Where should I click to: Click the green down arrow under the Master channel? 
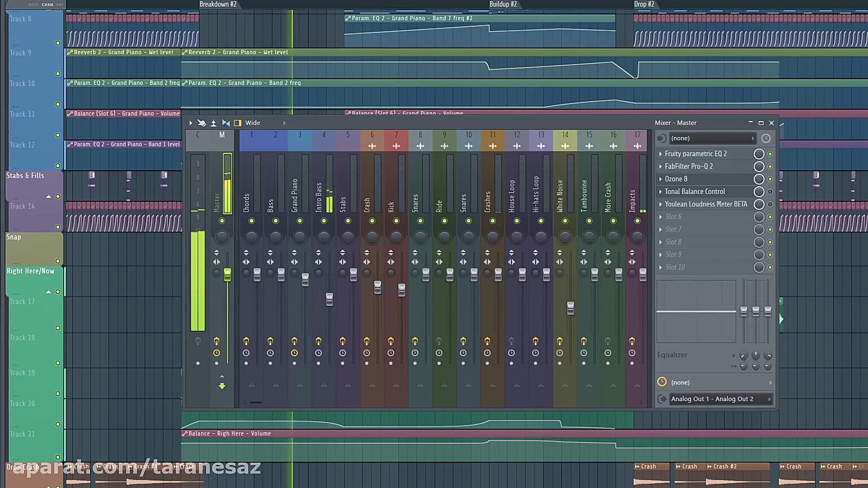(x=222, y=385)
